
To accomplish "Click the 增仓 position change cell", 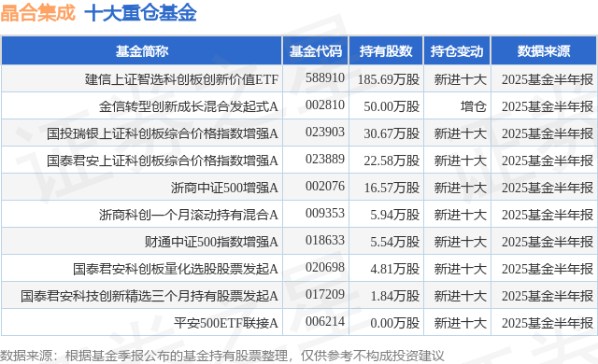I will pos(473,106).
